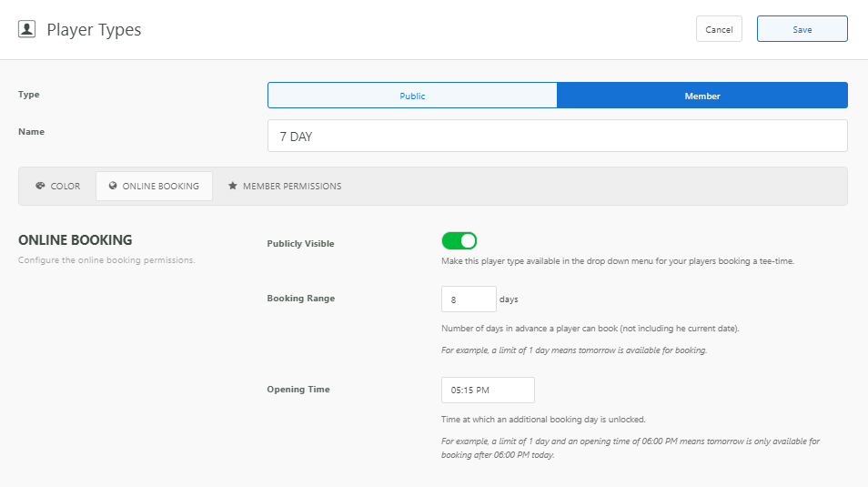Click the Opening Time label
This screenshot has width=868, height=487.
298,390
